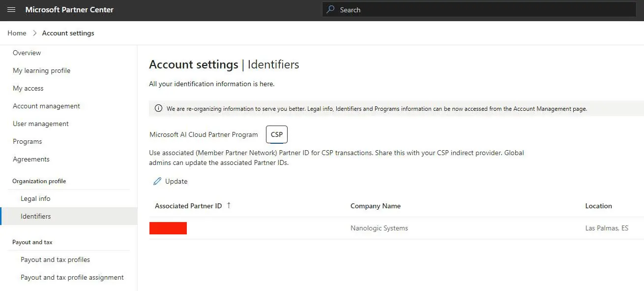Click Company Name column header
Viewport: 644px width, 291px height.
pyautogui.click(x=376, y=206)
